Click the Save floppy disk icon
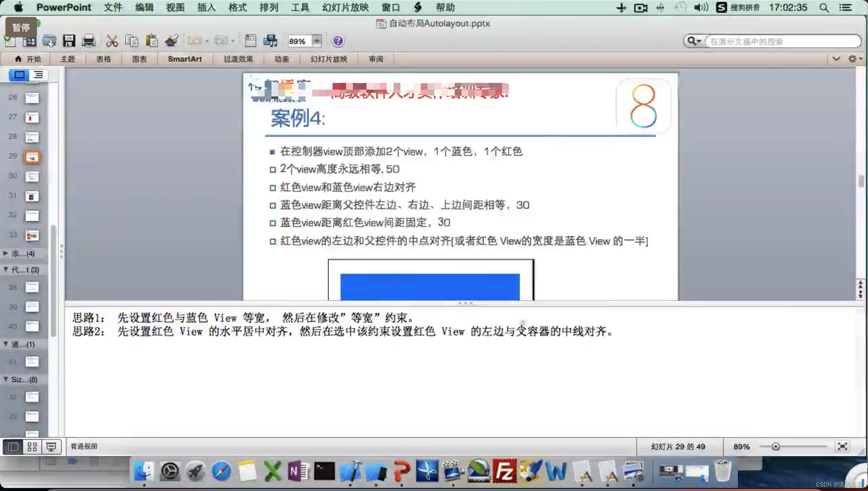This screenshot has width=868, height=491. click(x=69, y=41)
